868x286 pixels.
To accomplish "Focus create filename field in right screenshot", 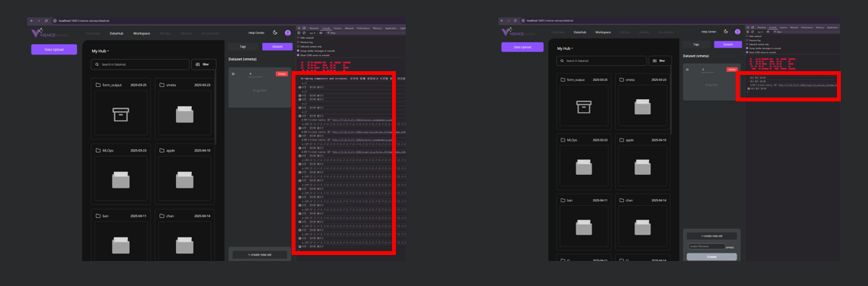I will click(x=707, y=246).
